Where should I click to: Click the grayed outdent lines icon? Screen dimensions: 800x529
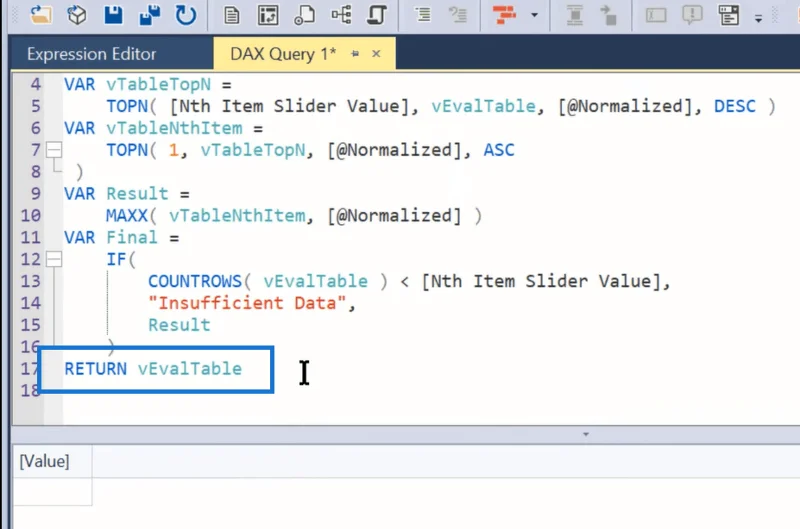pyautogui.click(x=458, y=14)
